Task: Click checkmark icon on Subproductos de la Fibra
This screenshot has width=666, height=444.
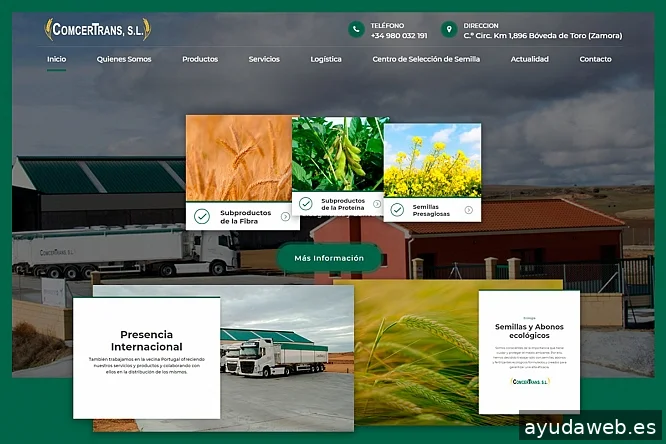Action: click(202, 216)
